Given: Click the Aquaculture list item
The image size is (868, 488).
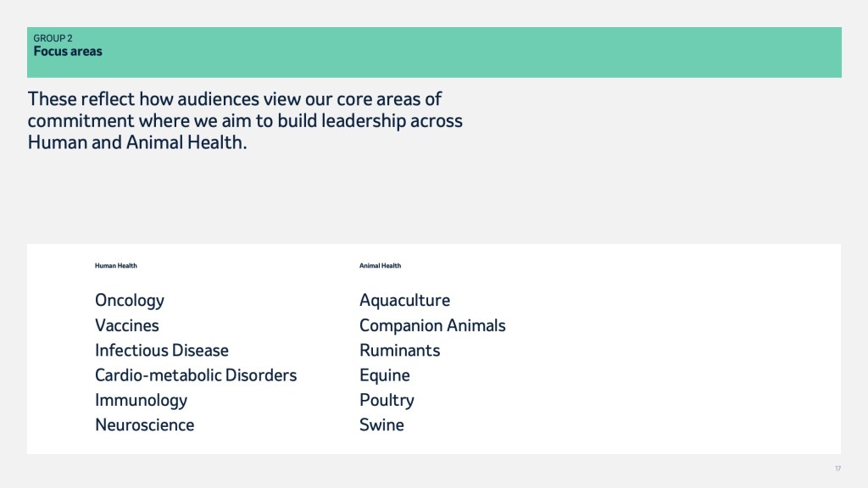Looking at the screenshot, I should click(x=404, y=301).
